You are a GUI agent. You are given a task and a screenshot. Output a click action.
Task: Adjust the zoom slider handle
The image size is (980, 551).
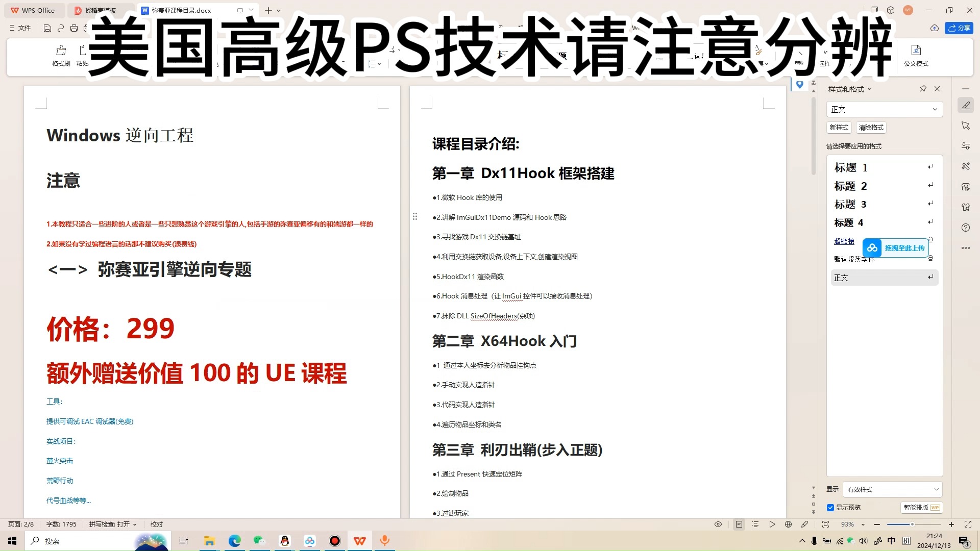tap(912, 524)
